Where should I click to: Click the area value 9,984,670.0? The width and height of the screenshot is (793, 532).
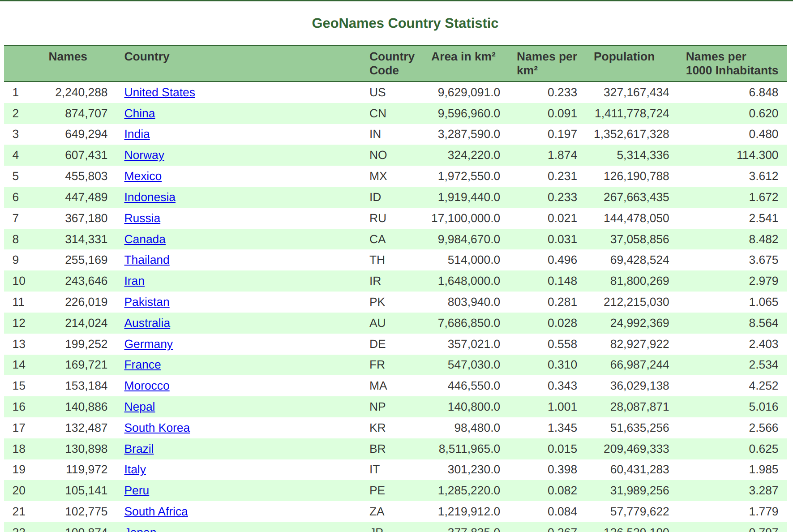pyautogui.click(x=469, y=239)
